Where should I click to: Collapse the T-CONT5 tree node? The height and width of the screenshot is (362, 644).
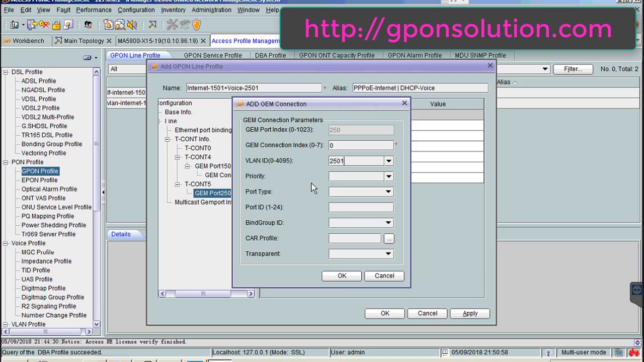tap(177, 185)
